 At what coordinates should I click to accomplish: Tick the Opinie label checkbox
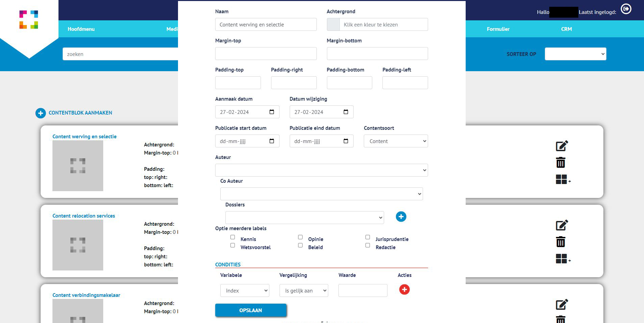click(301, 237)
